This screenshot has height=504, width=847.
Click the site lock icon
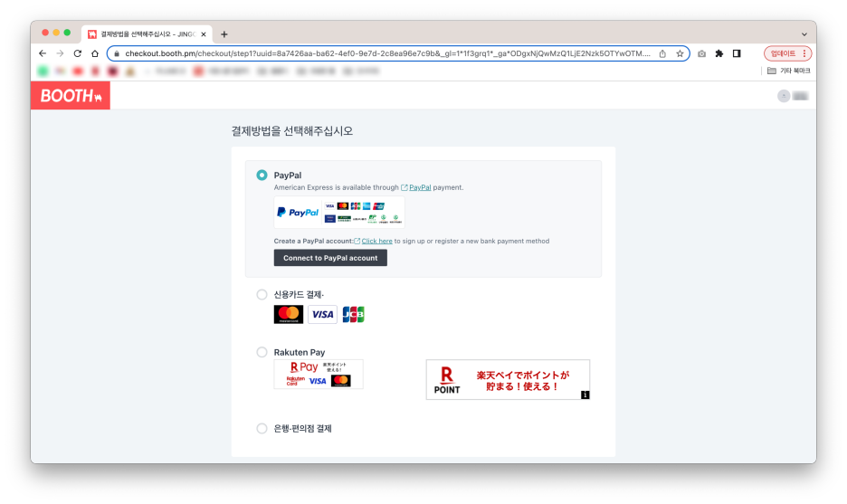(x=116, y=53)
